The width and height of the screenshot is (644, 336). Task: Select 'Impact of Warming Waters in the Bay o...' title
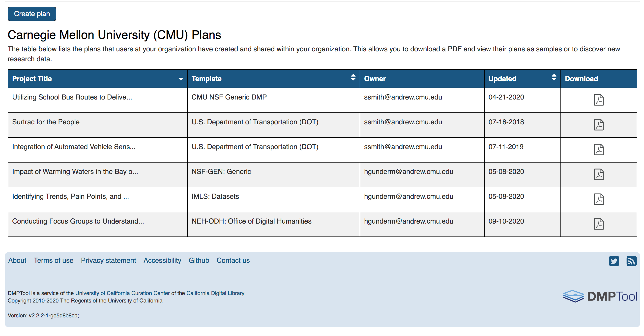(x=75, y=171)
